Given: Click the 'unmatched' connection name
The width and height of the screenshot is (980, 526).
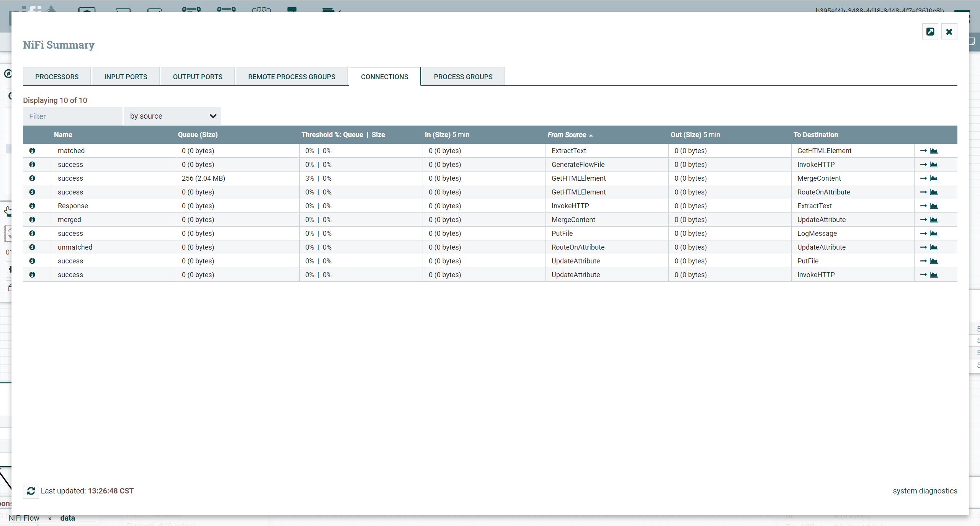Looking at the screenshot, I should click(x=75, y=247).
